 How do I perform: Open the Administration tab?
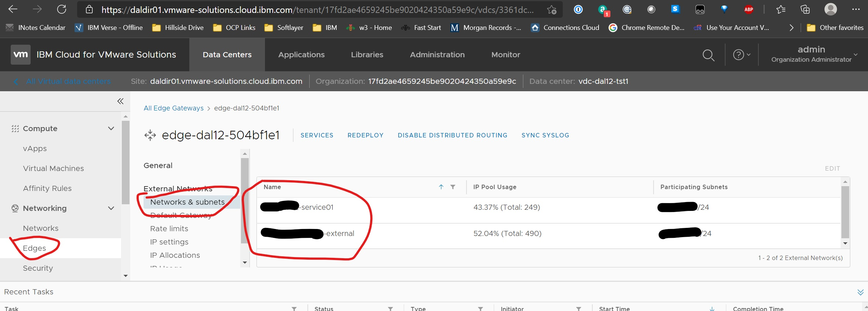click(437, 55)
